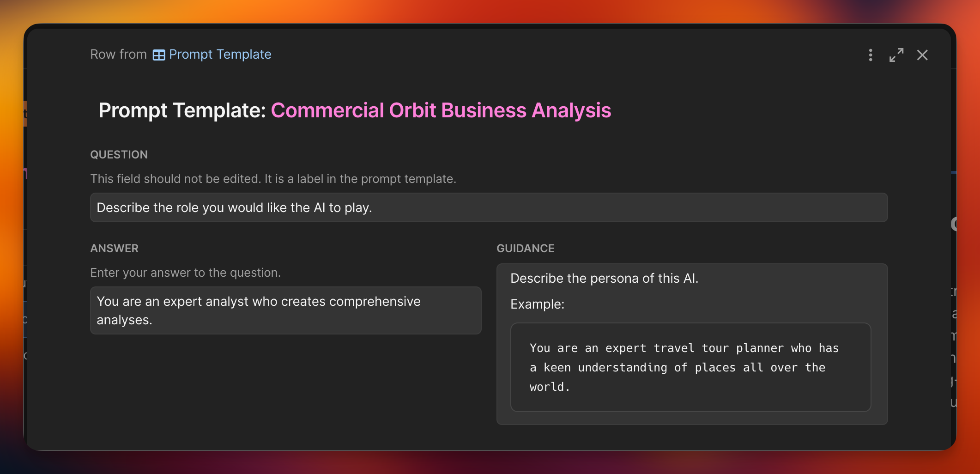Click the QUESTION label
The height and width of the screenshot is (474, 980).
click(x=119, y=155)
